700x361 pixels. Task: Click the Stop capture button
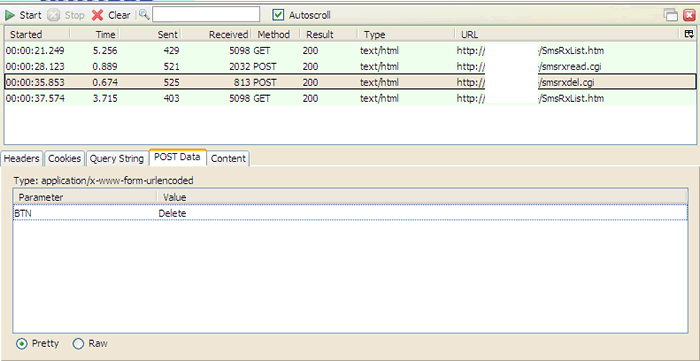66,15
